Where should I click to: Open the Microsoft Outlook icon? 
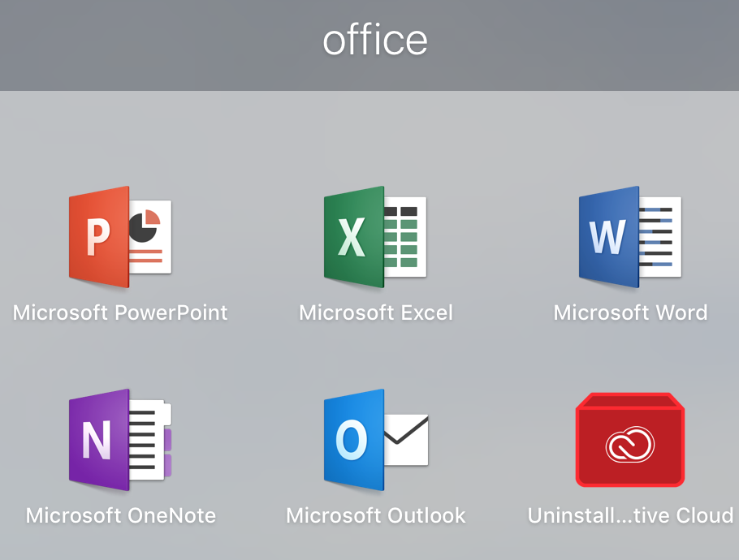point(376,440)
